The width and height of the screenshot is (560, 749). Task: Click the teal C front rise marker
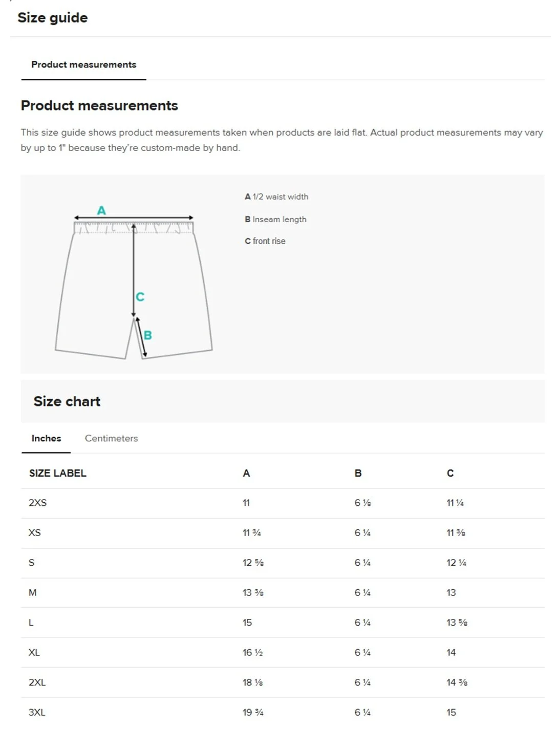(x=140, y=296)
